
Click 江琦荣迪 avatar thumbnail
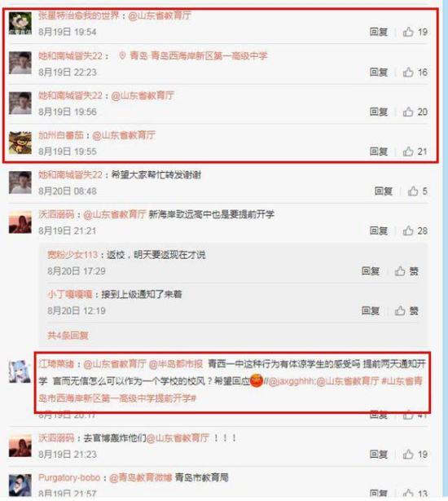pos(20,371)
